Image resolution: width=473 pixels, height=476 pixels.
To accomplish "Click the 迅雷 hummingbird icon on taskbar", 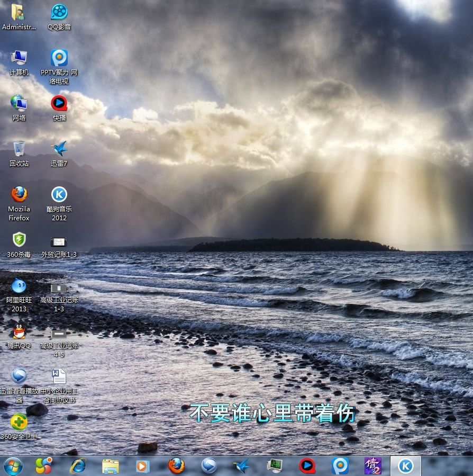I will point(242,466).
